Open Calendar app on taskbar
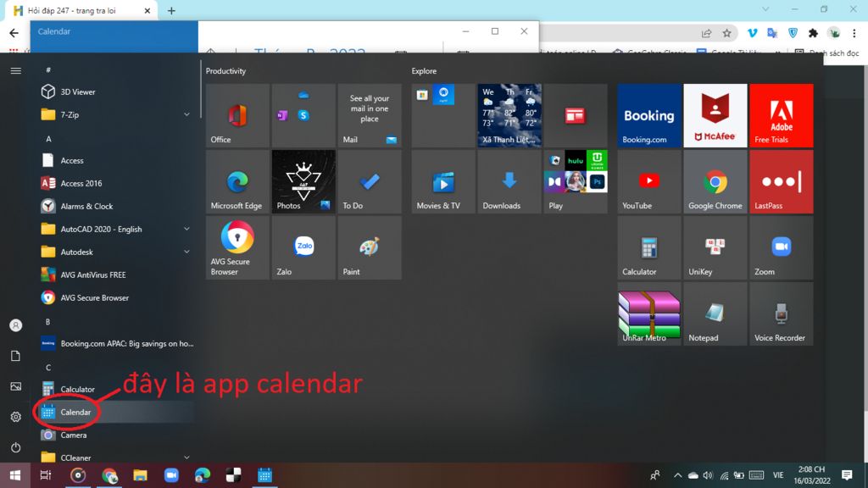The width and height of the screenshot is (868, 488). [264, 475]
